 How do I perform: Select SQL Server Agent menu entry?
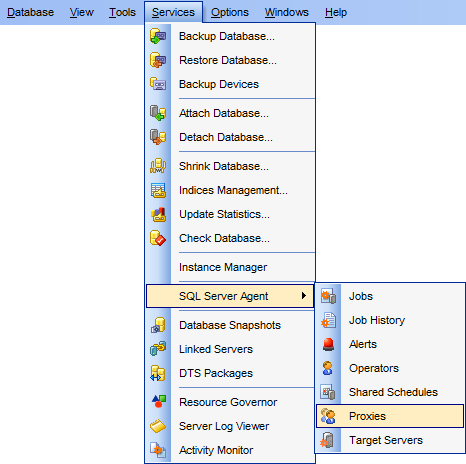tap(230, 296)
